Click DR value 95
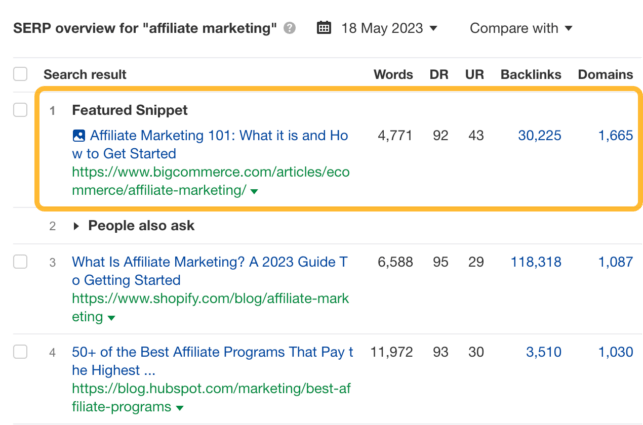643x425 pixels. pos(440,262)
